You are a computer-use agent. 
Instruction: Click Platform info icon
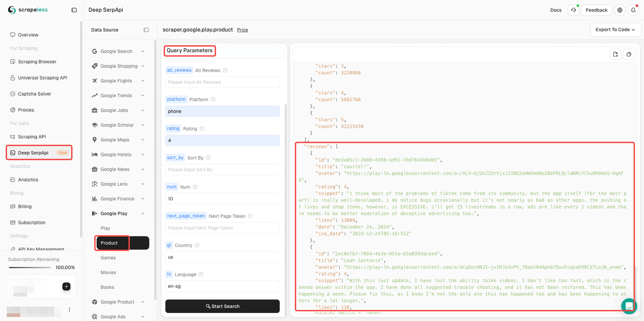click(213, 100)
